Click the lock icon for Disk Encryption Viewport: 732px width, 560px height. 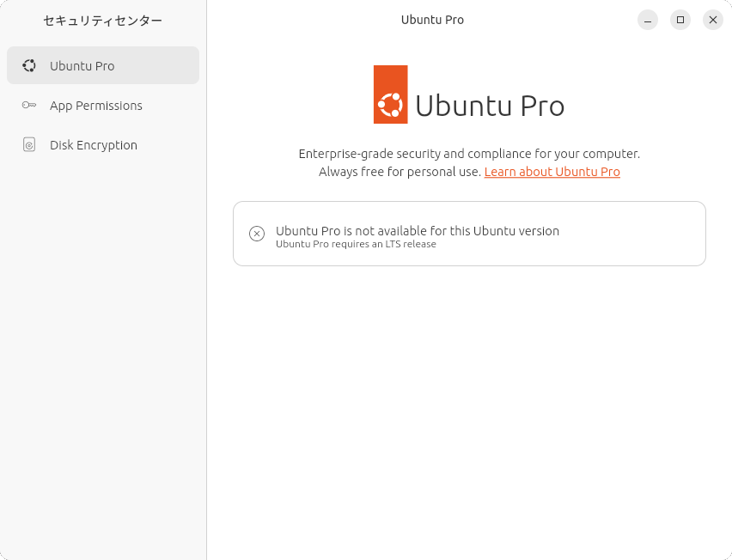point(29,144)
